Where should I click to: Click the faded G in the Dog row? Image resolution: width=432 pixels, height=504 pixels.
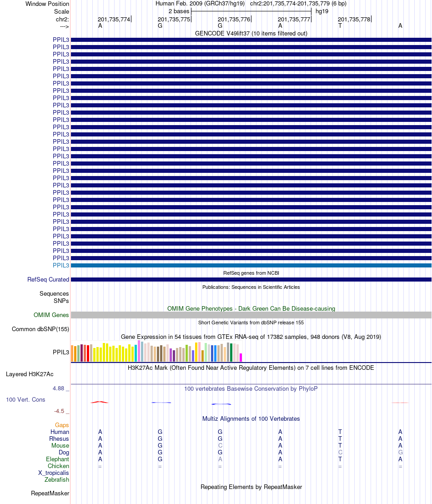pyautogui.click(x=400, y=452)
